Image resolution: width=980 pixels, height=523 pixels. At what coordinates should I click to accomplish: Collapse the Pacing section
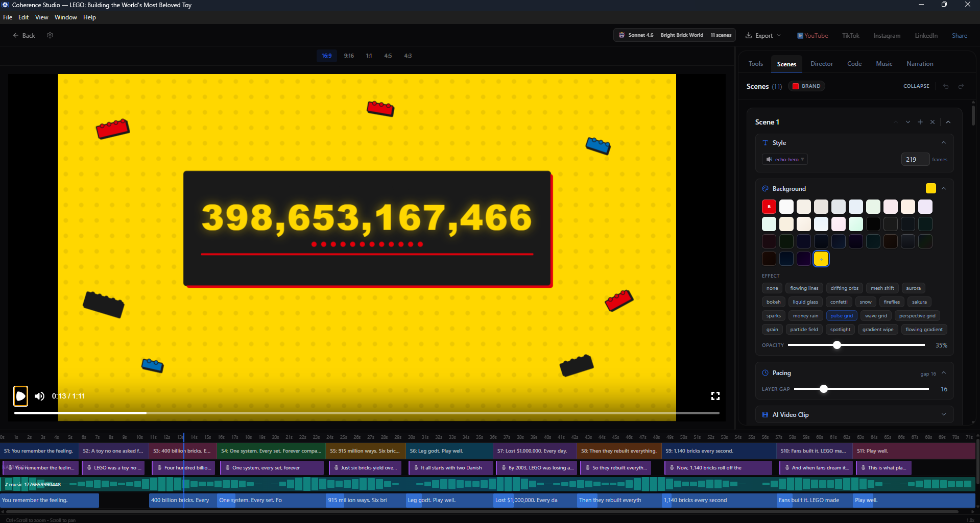[944, 373]
